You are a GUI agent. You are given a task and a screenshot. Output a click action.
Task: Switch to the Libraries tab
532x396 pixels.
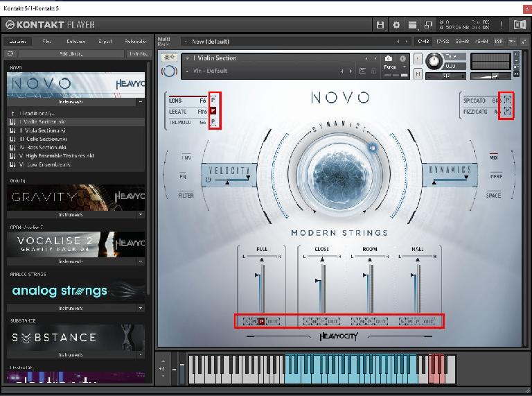pyautogui.click(x=18, y=42)
